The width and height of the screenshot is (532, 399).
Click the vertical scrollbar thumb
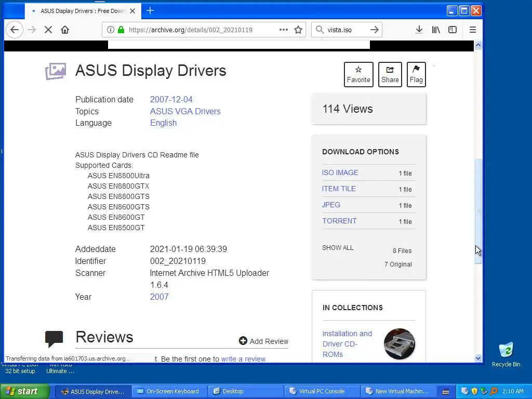(x=478, y=211)
